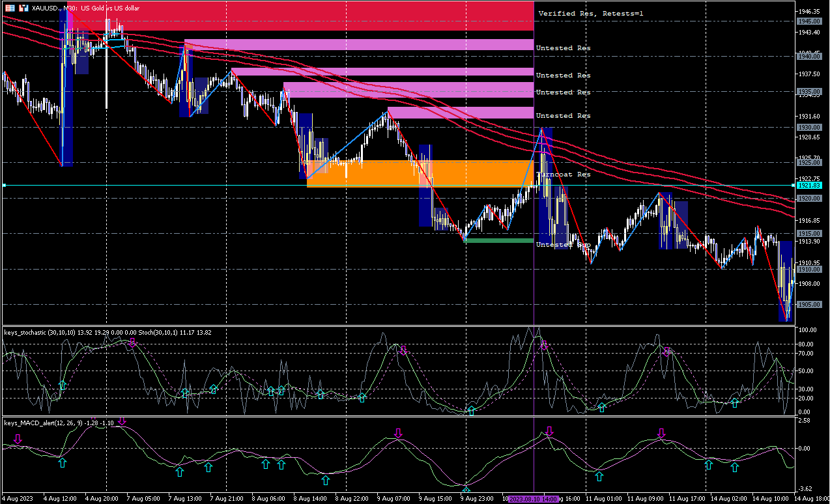Image resolution: width=830 pixels, height=504 pixels.
Task: Click the chart bars icon before XAUUSD title
Action: [x=23, y=8]
